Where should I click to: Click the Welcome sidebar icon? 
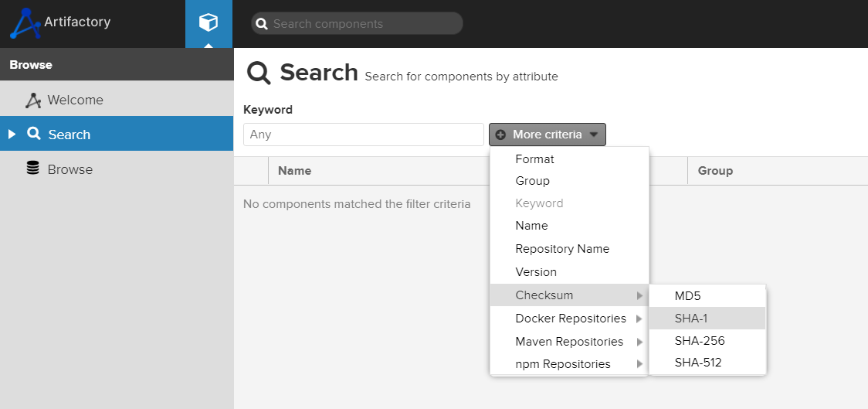32,101
